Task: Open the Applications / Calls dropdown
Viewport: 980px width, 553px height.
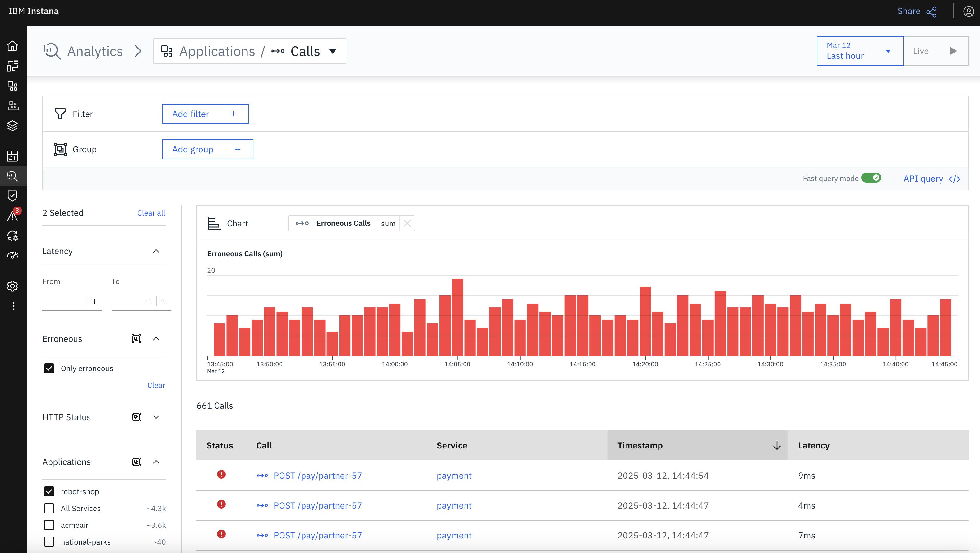Action: [x=250, y=51]
